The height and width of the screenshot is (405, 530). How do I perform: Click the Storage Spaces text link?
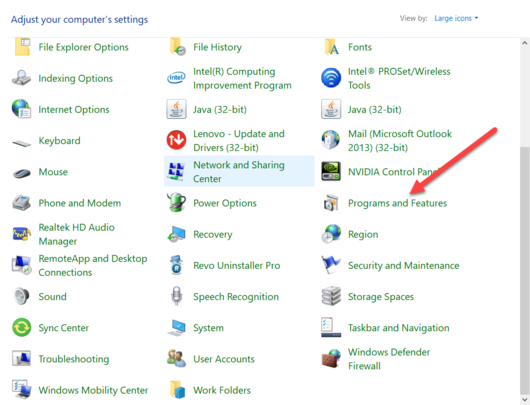pos(381,297)
